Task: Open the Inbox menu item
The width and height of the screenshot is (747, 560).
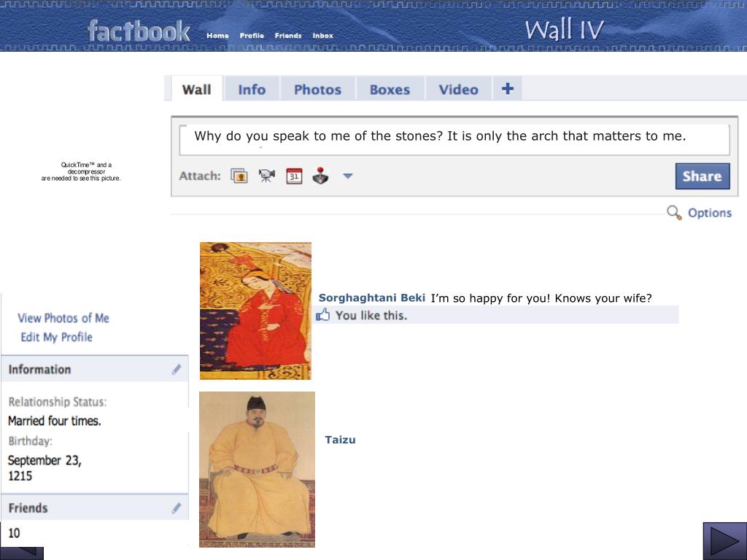Action: point(322,36)
